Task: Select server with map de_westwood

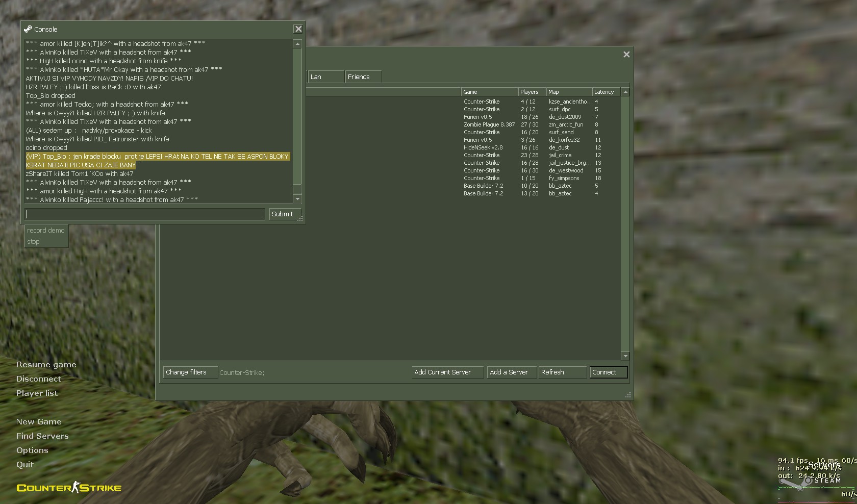Action: (x=390, y=170)
